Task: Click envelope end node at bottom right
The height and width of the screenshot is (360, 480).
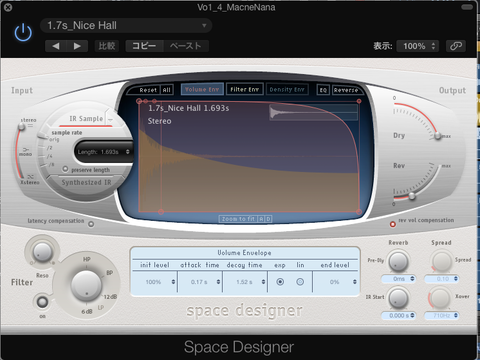Action: tap(359, 212)
